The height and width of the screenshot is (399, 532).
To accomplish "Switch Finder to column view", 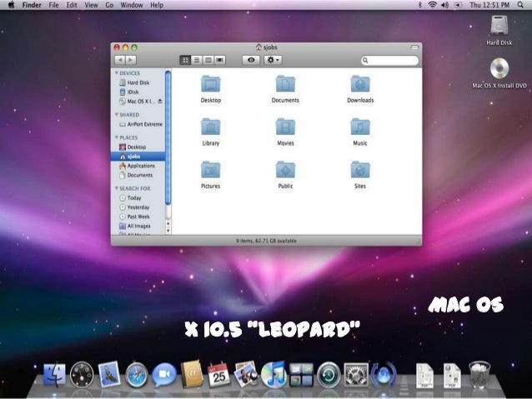I will tap(208, 60).
